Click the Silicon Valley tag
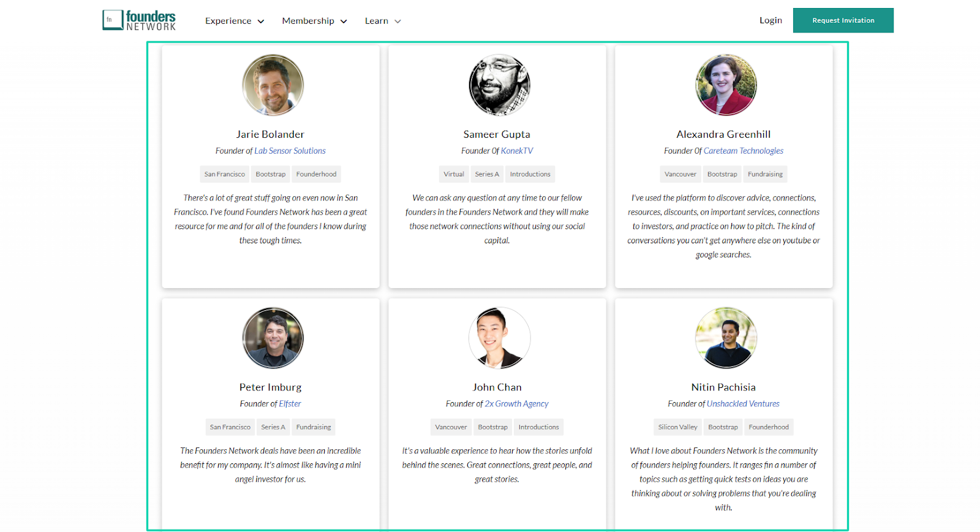 click(677, 427)
